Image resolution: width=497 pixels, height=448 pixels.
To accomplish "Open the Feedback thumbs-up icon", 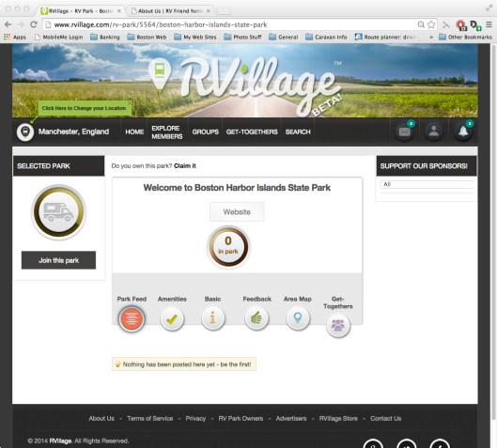I will pyautogui.click(x=256, y=317).
